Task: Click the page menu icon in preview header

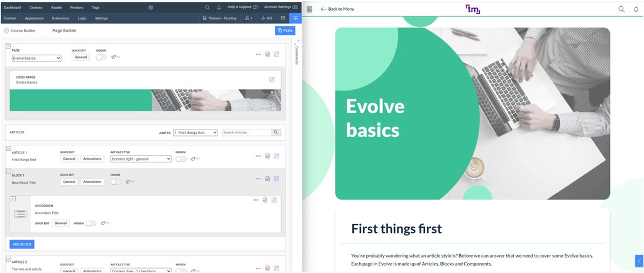Action: 309,9
